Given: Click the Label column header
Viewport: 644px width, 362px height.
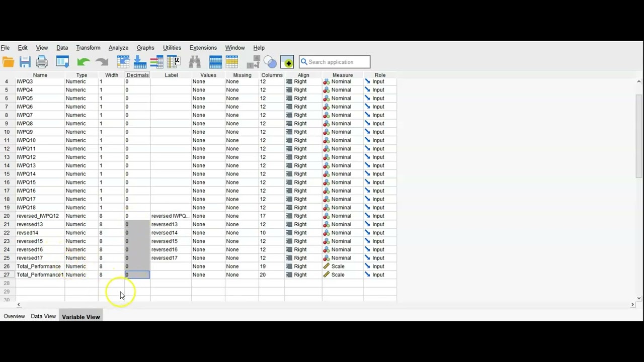Looking at the screenshot, I should 171,75.
